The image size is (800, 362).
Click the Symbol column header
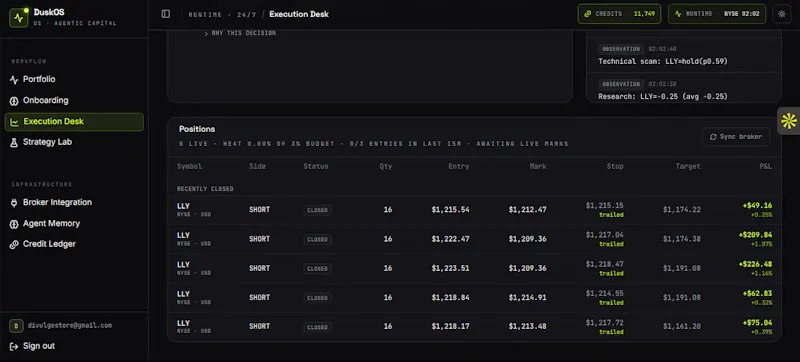coord(189,167)
